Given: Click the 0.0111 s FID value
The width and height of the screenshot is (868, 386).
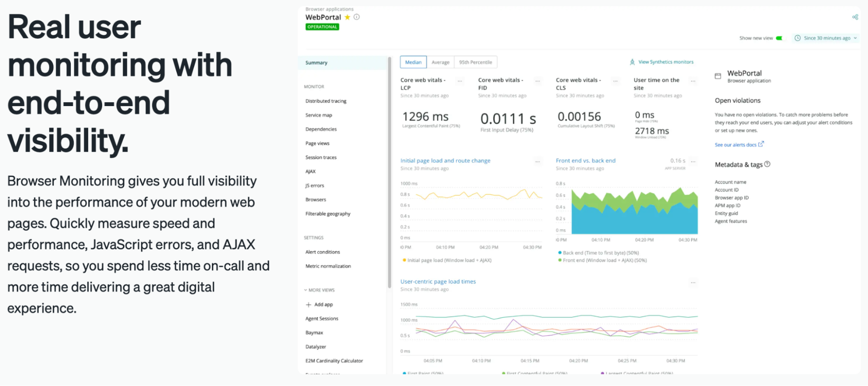Looking at the screenshot, I should coord(508,119).
